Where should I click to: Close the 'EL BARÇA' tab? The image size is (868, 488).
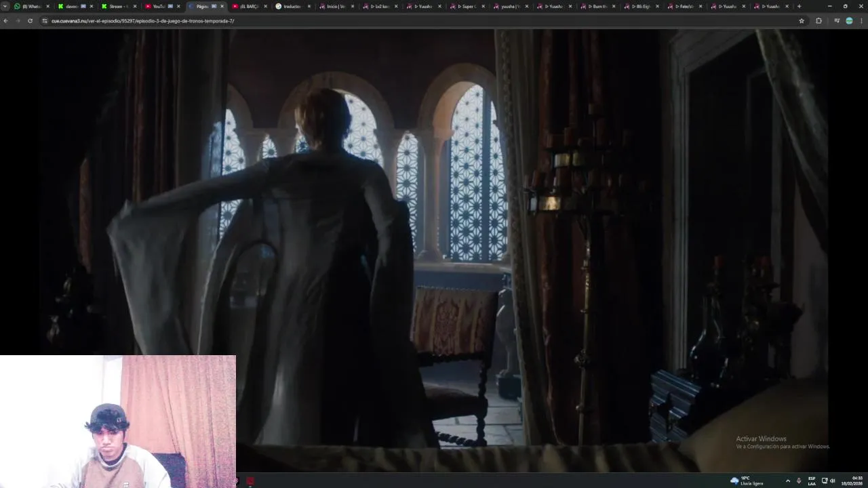(266, 6)
